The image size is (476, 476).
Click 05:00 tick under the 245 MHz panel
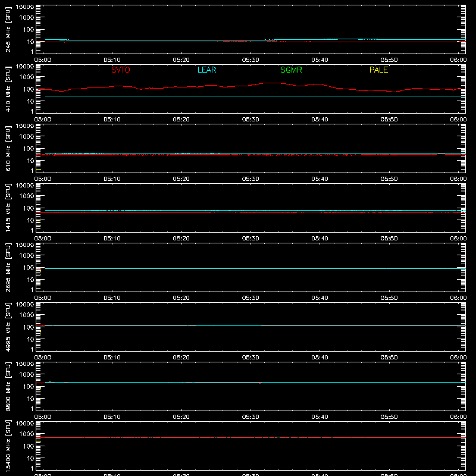coord(43,60)
